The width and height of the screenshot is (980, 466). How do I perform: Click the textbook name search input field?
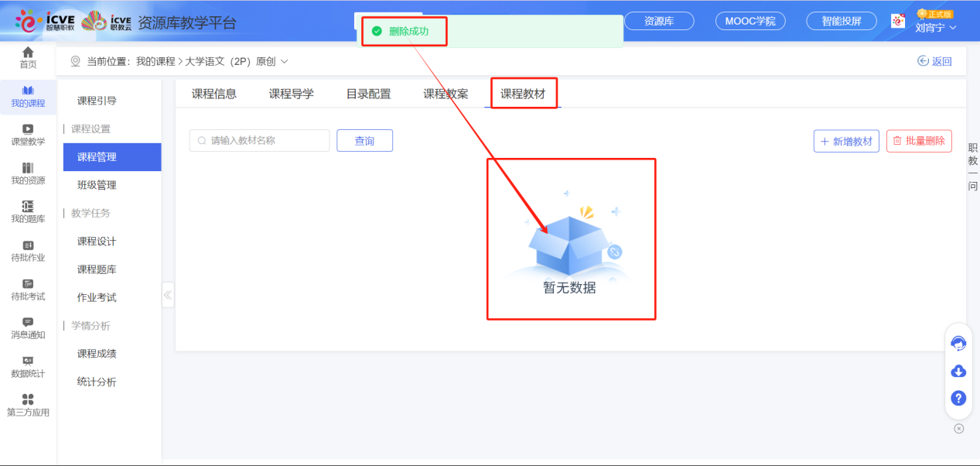259,140
